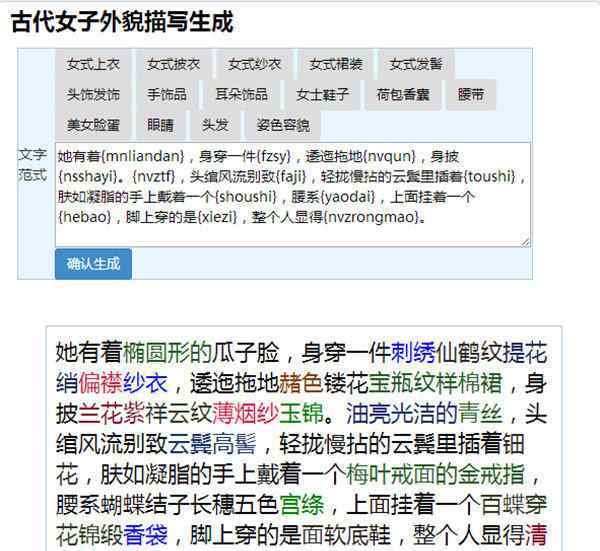Viewport: 600px width, 551px height.
Task: Click the 女式上衣 button
Action: (93, 64)
